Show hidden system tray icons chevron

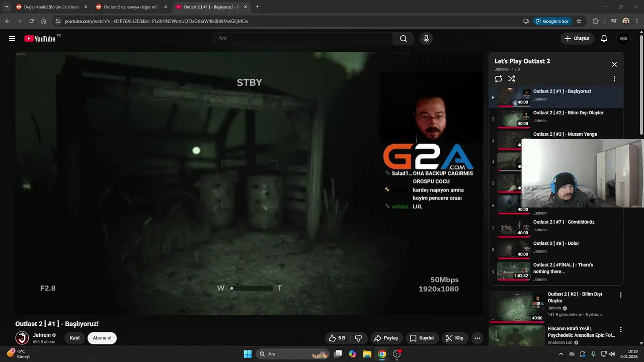coord(561,354)
